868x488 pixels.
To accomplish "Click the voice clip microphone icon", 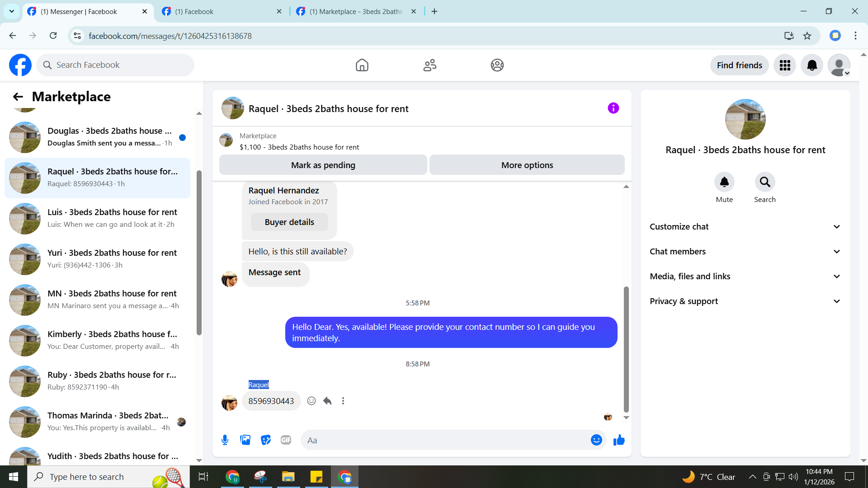I will (x=225, y=440).
